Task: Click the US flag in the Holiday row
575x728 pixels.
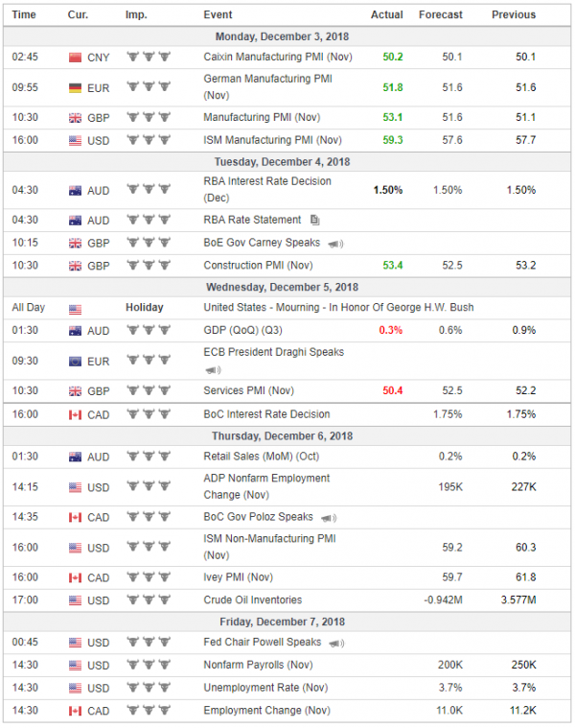Action: coord(75,309)
